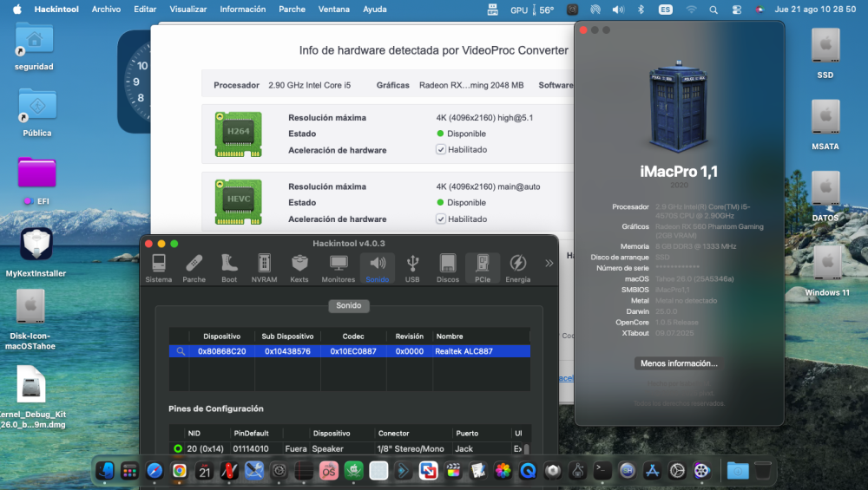Screen dimensions: 868x490
Task: Open the Trash in the dock
Action: (762, 471)
